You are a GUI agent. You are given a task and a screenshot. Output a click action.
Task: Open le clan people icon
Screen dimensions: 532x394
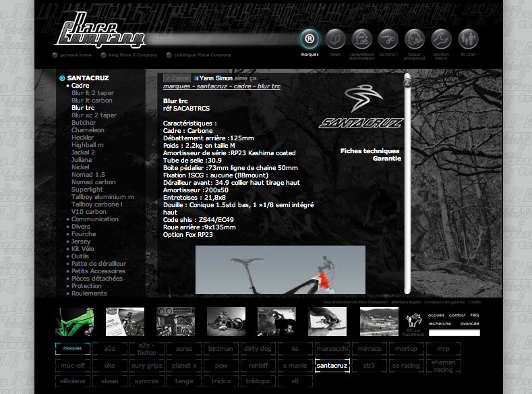click(468, 39)
